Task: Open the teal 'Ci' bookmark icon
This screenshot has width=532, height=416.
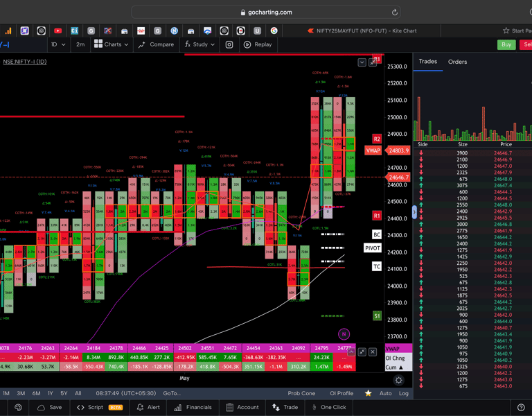Action: tap(74, 31)
